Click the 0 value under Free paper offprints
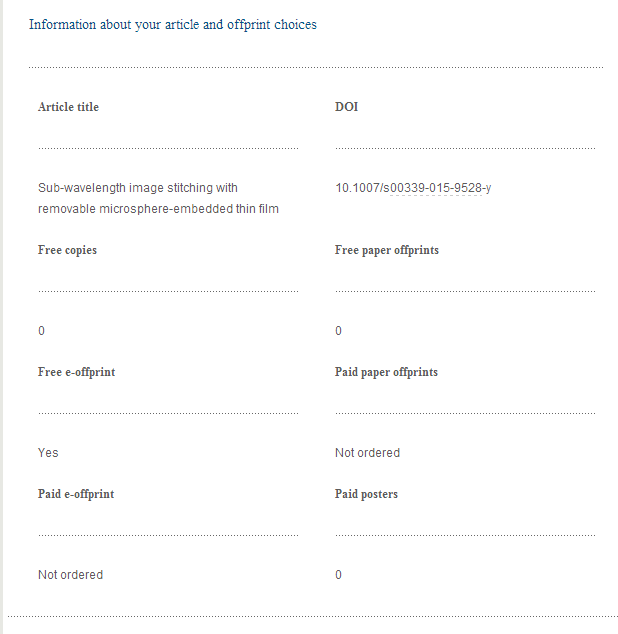 pos(339,331)
